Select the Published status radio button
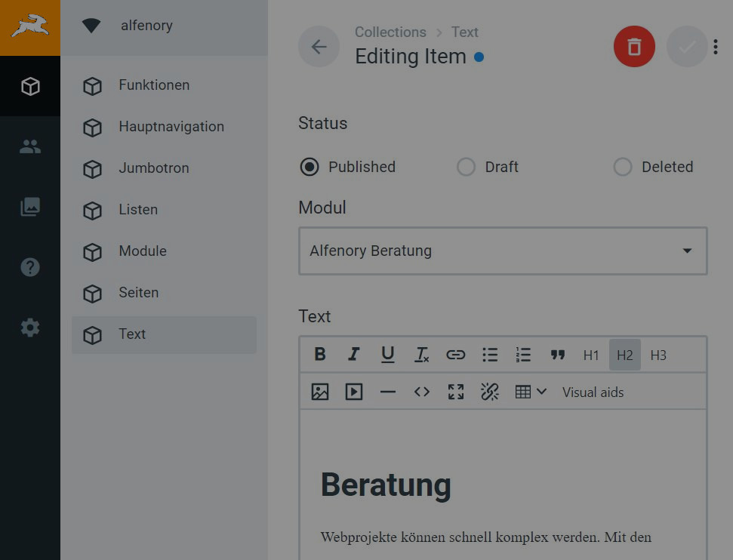 click(310, 167)
